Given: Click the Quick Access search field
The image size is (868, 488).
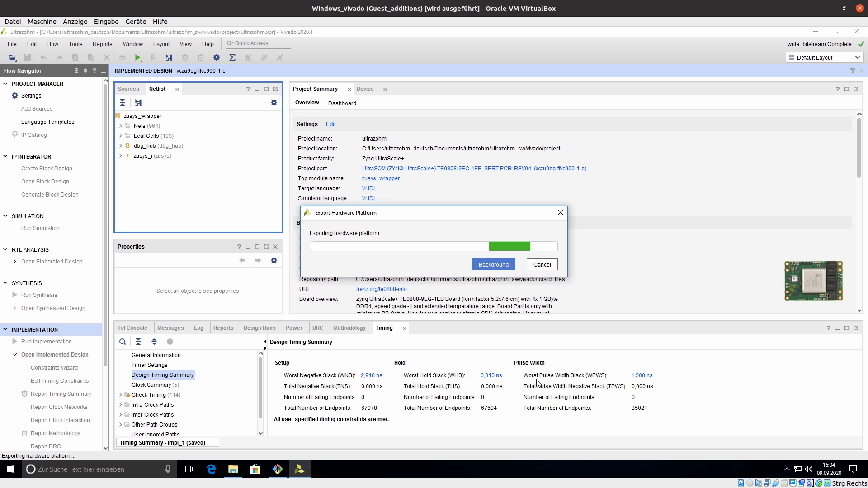Looking at the screenshot, I should coord(258,43).
